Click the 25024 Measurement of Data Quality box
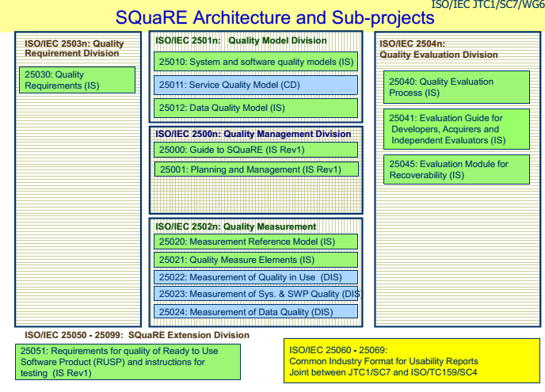 coord(256,313)
